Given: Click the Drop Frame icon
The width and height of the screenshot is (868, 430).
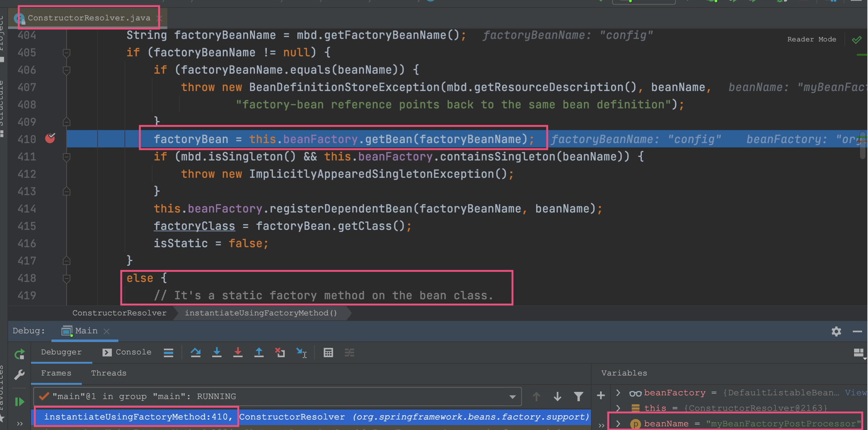Looking at the screenshot, I should tap(280, 353).
